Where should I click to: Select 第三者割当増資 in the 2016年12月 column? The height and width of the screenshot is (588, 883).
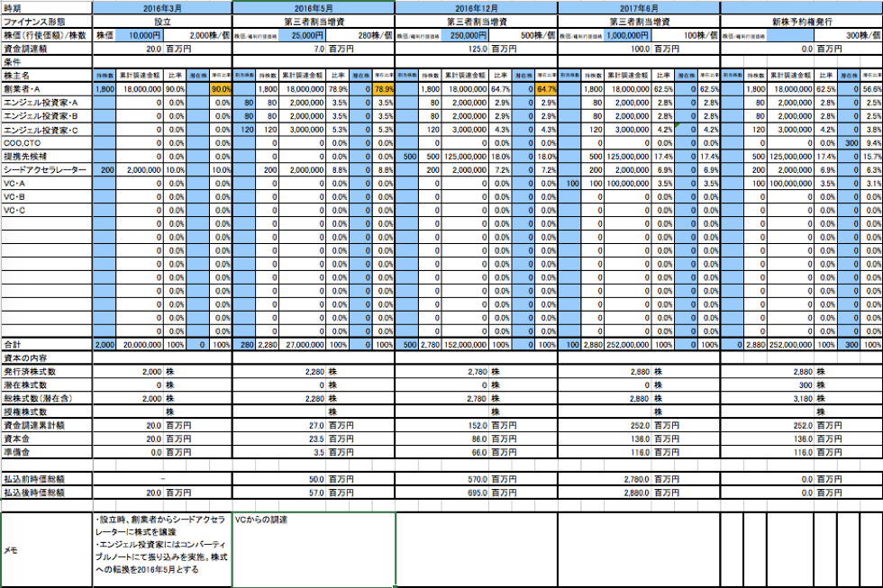point(477,22)
